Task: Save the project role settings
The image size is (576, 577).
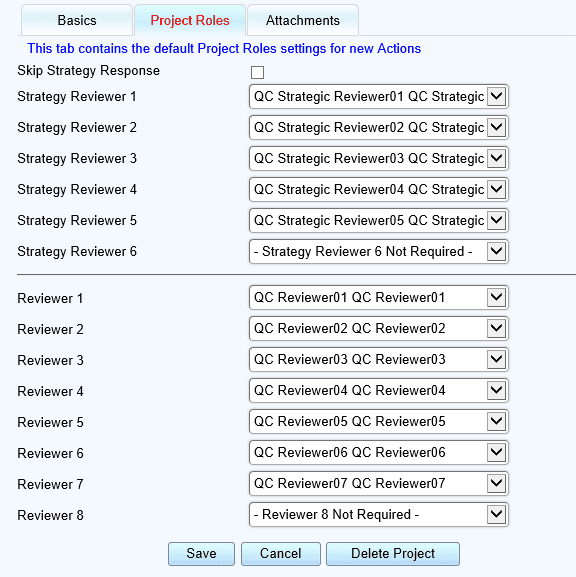Action: (201, 553)
